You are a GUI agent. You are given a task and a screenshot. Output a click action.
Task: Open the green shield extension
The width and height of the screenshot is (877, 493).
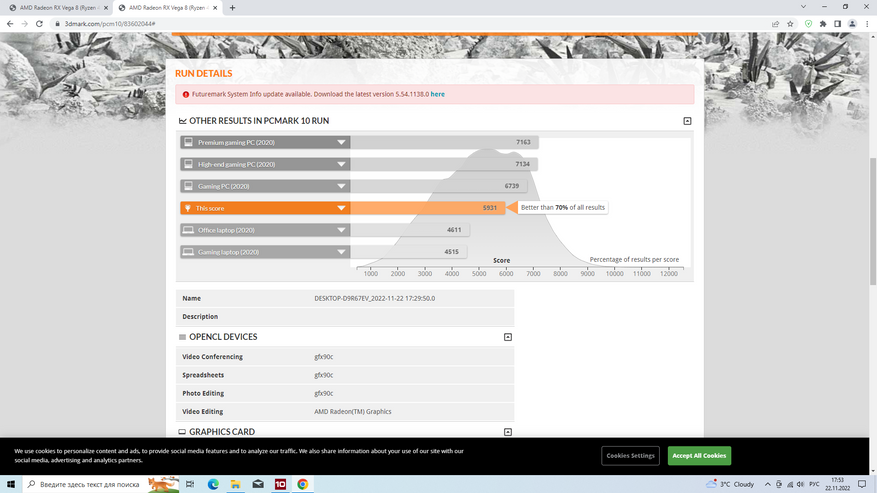click(808, 24)
